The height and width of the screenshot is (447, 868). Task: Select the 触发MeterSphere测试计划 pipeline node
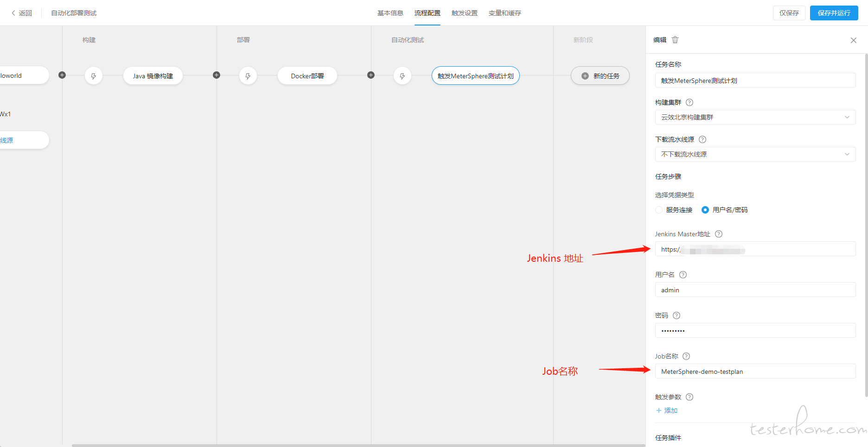[476, 76]
